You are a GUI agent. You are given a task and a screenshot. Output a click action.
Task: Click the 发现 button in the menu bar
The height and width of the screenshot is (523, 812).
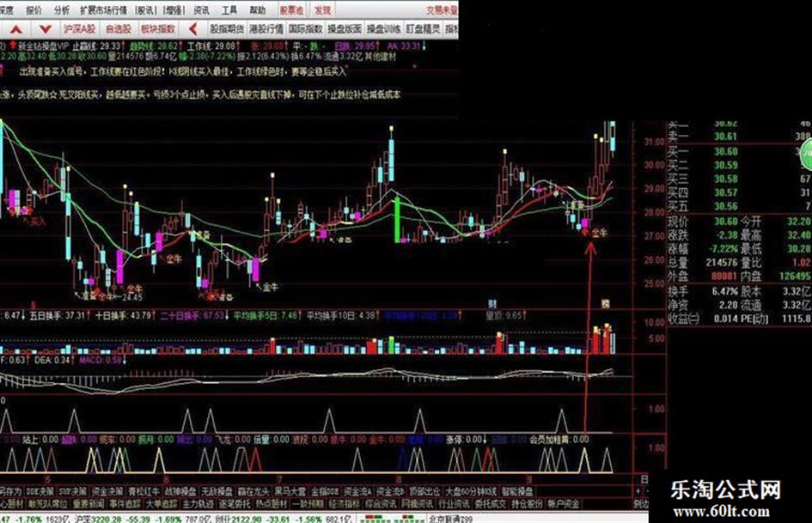point(322,9)
